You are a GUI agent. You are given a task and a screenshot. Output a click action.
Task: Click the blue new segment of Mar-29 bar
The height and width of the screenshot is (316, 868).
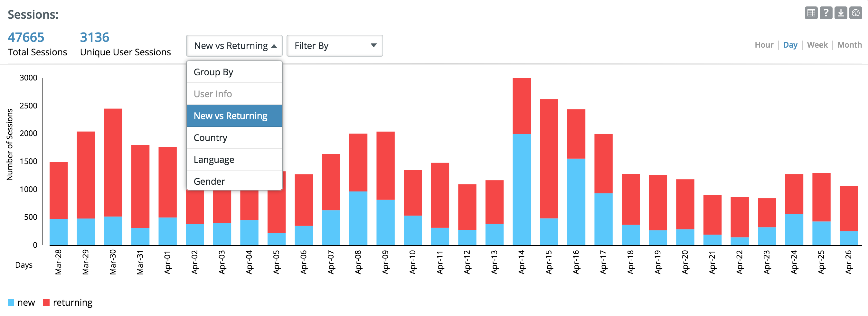pyautogui.click(x=86, y=232)
